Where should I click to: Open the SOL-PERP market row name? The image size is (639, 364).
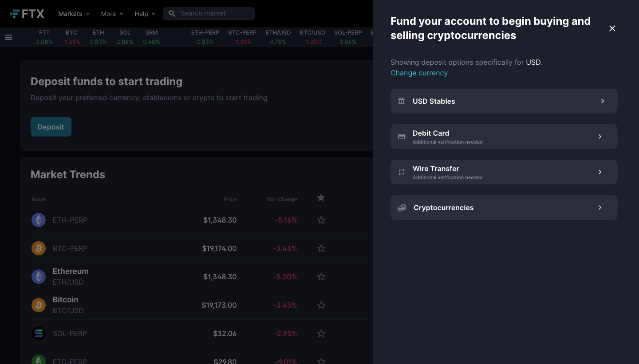point(70,333)
